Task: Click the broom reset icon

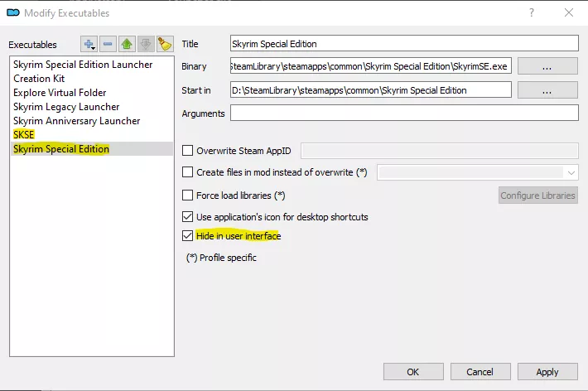Action: (165, 44)
